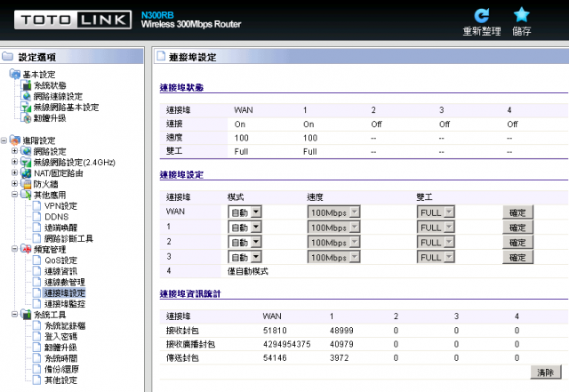Viewport: 569px width, 392px height.
Task: Click WAN received packets value 51810
Action: [275, 331]
